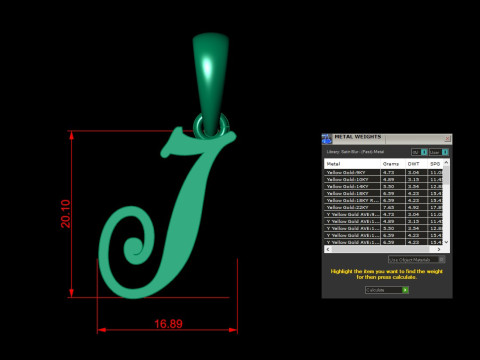Select the Yellow Gold 22KY row

[x=384, y=207]
